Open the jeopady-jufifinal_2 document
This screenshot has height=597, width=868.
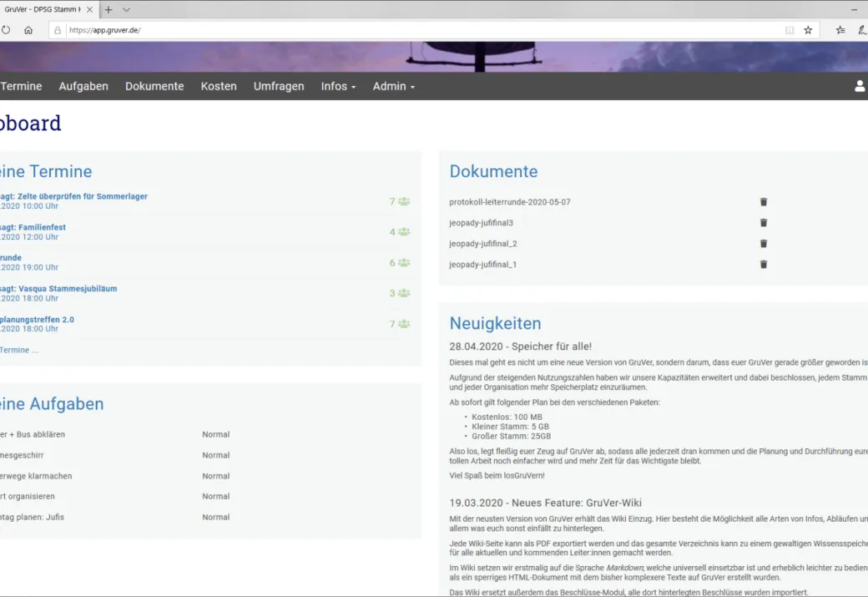483,244
